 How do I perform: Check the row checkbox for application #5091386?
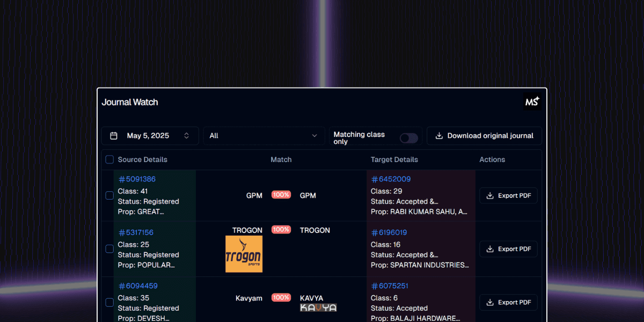(109, 195)
